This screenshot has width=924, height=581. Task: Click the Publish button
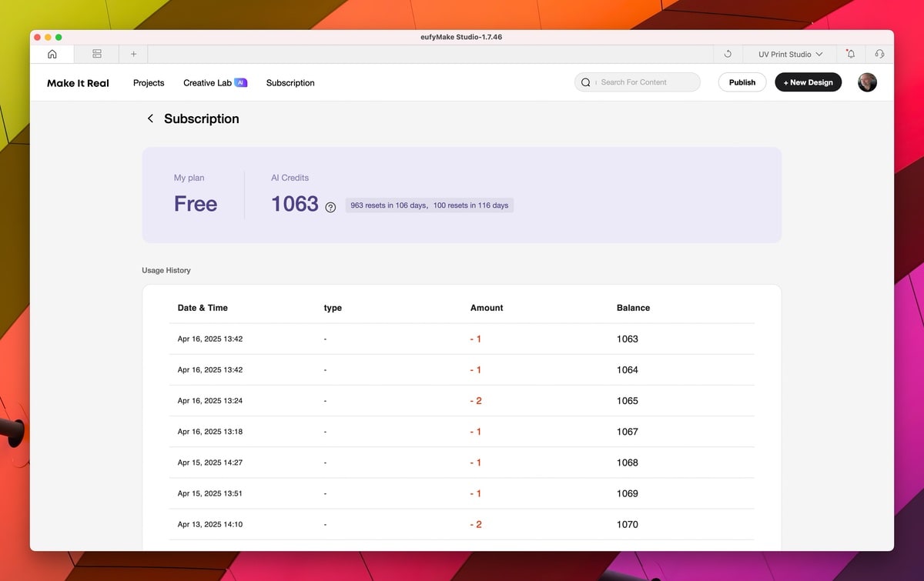742,82
